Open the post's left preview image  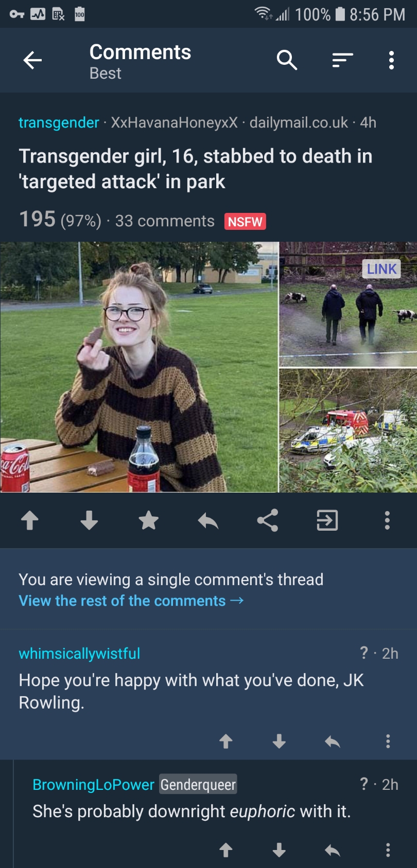pos(139,367)
